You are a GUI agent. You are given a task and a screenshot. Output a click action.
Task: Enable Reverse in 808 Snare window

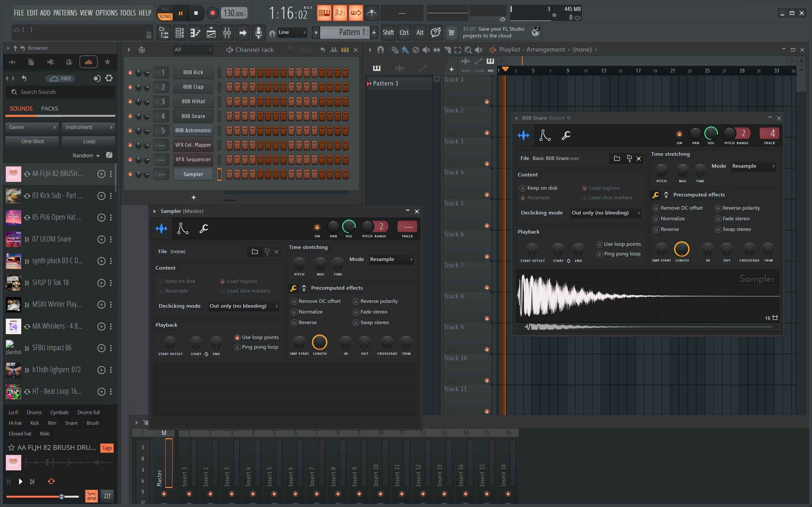tap(656, 229)
